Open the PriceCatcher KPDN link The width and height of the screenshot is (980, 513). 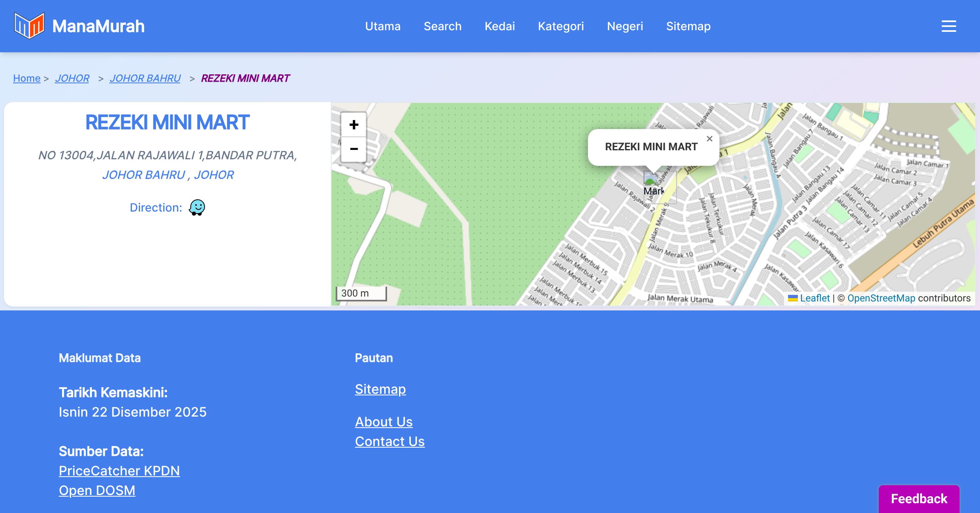click(119, 471)
